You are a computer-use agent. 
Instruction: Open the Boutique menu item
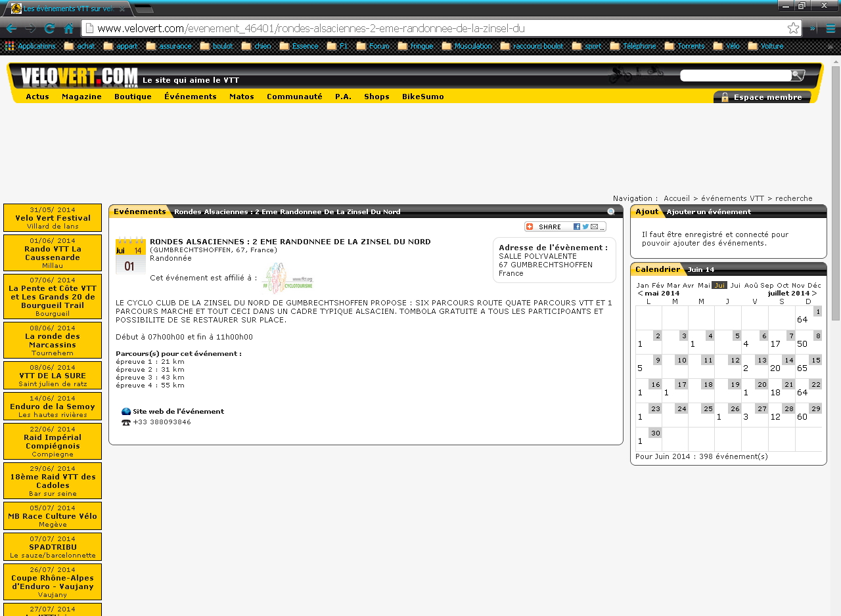point(133,97)
